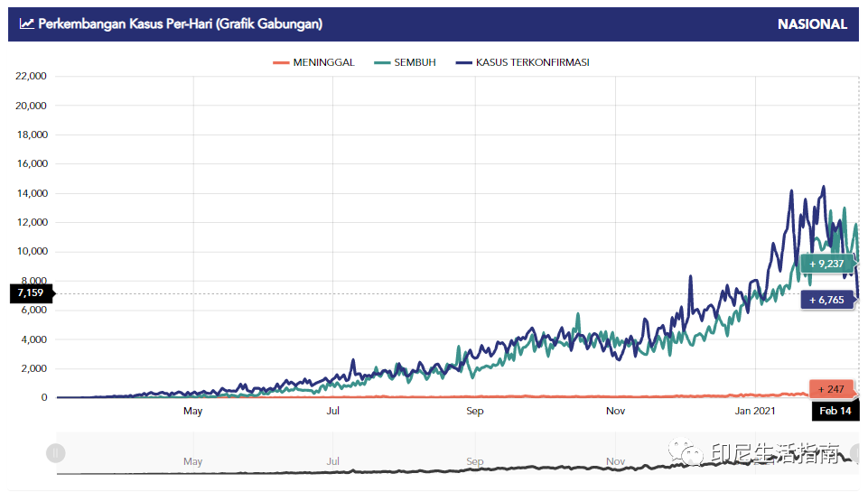Click the NASIONAL label in header
Viewport: 868px width, 492px height.
(x=812, y=24)
